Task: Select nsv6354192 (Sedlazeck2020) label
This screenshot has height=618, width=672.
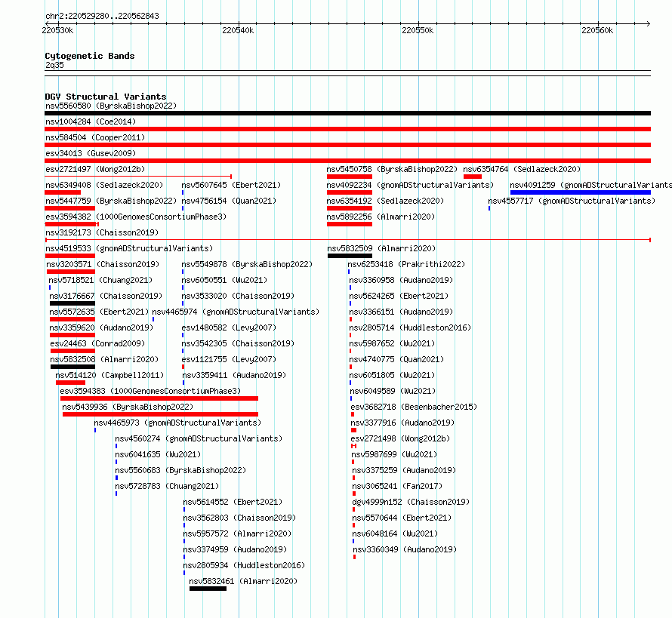Action: click(x=385, y=201)
